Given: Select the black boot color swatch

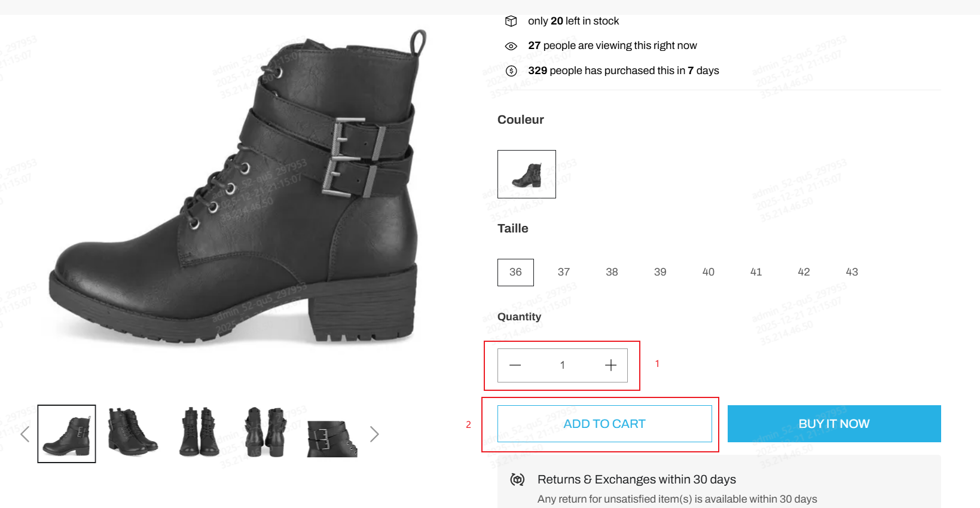Looking at the screenshot, I should click(527, 174).
